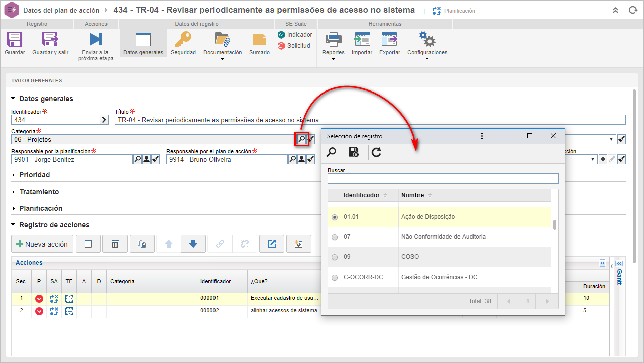
Task: Search for Responsable por la planificación user
Action: (137, 159)
